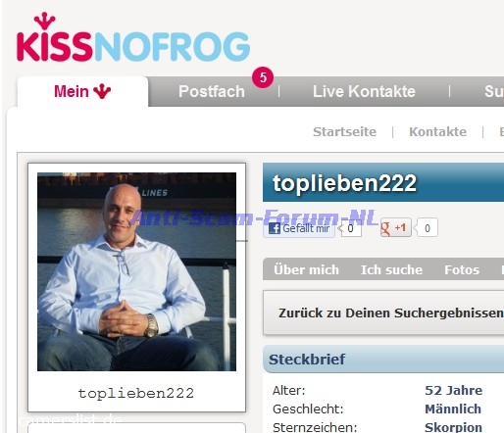Open the 5 unread messages badge

click(263, 77)
